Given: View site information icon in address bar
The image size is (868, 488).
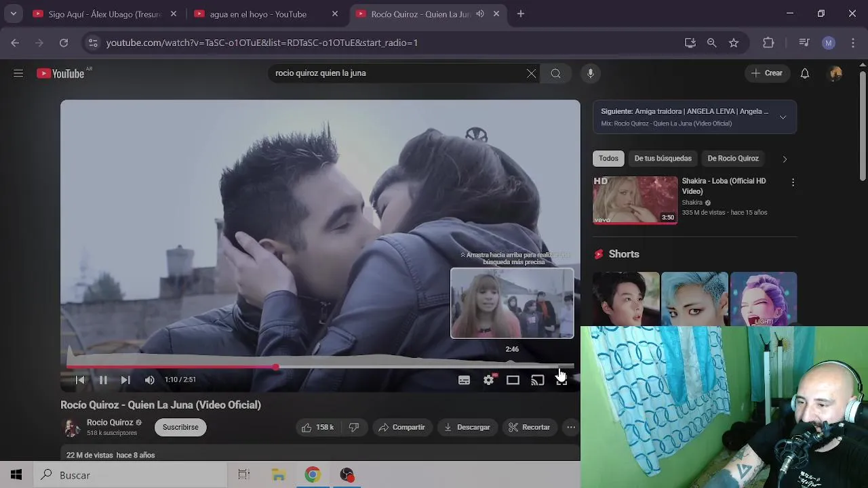Looking at the screenshot, I should [93, 43].
